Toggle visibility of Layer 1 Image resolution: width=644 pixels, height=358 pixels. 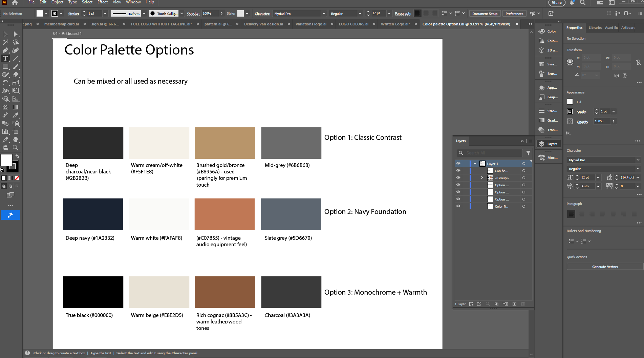pos(458,164)
